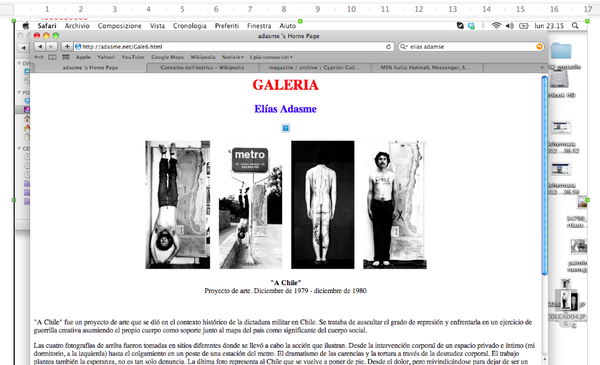Show bookmarks via the open book icon
Screen dimensions: 600x365
(x=52, y=57)
